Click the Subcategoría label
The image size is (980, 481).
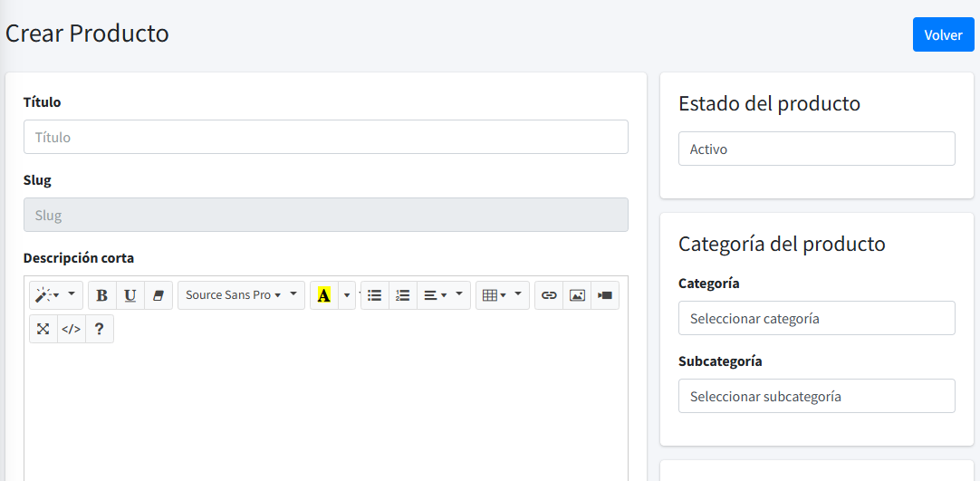click(720, 361)
